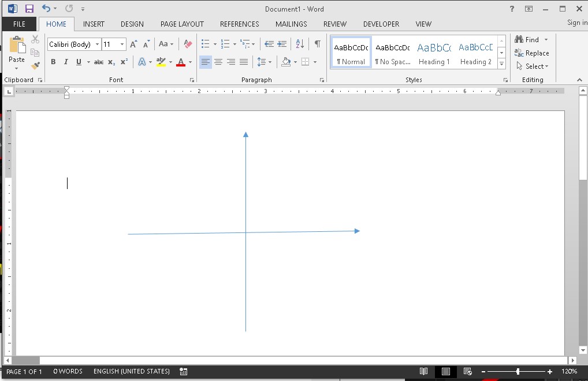Viewport: 588px width, 381px height.
Task: Open the font size dropdown
Action: pyautogui.click(x=122, y=45)
